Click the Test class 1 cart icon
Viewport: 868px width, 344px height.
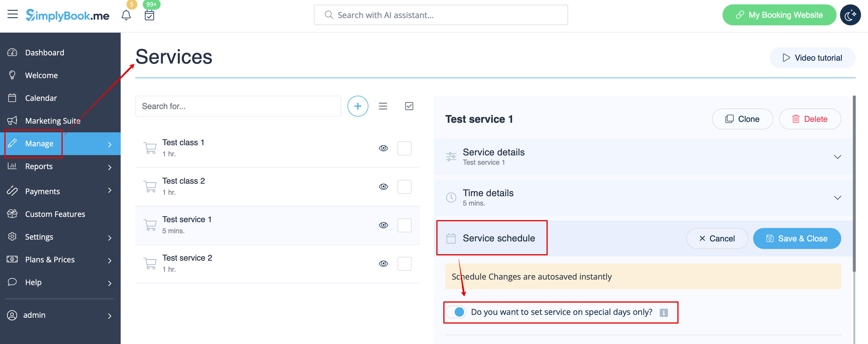point(150,148)
